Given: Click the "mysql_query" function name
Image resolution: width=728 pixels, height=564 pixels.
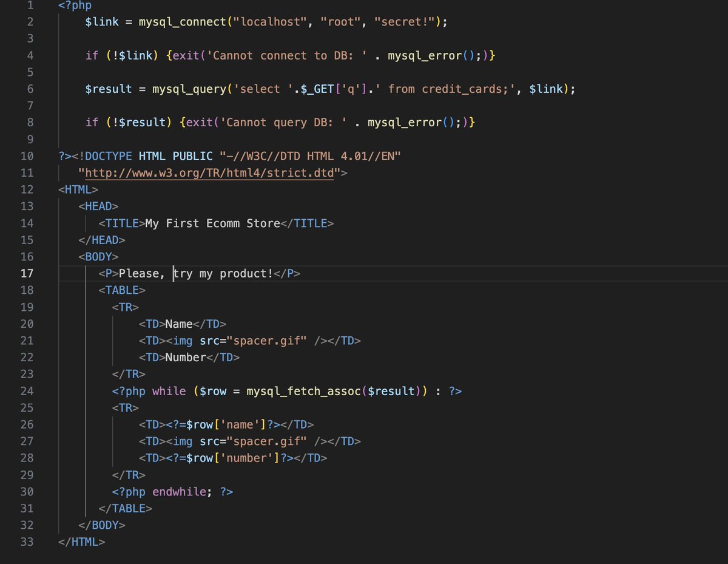Looking at the screenshot, I should pyautogui.click(x=189, y=89).
